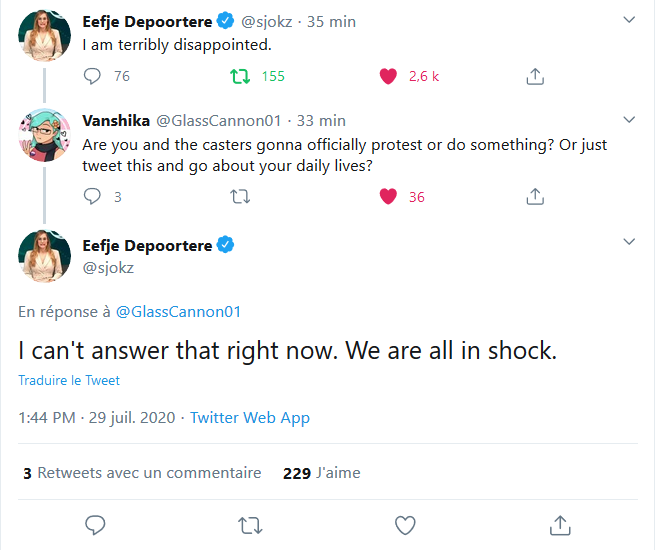Viewport: 661px width, 550px height.
Task: Open @GlassCannon01 mention in reply line
Action: (179, 312)
